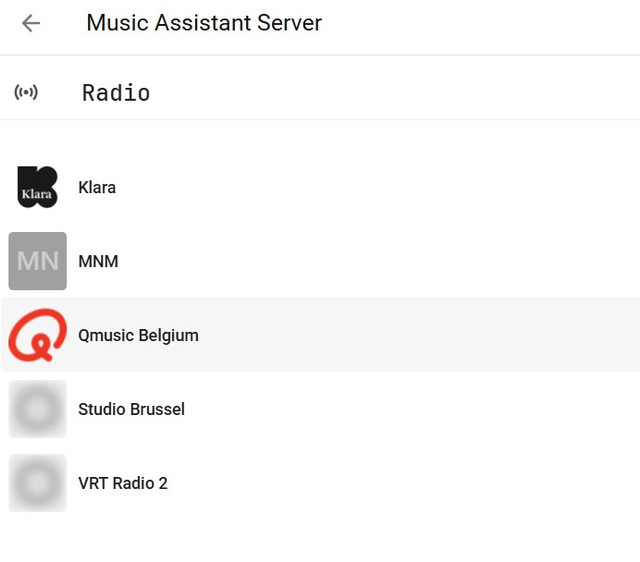
Task: Choose the VRT Radio 2 station name
Action: pyautogui.click(x=123, y=483)
